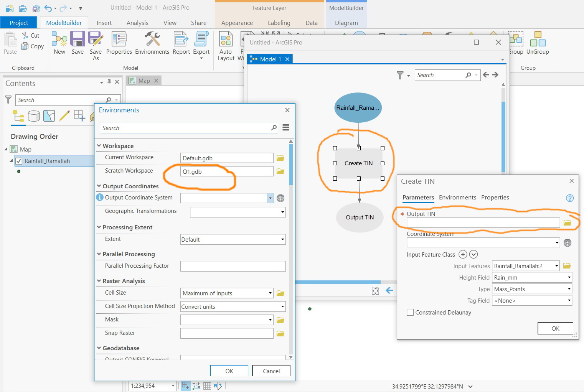Click OK in the Environments dialog
This screenshot has width=584, height=392.
coord(229,371)
